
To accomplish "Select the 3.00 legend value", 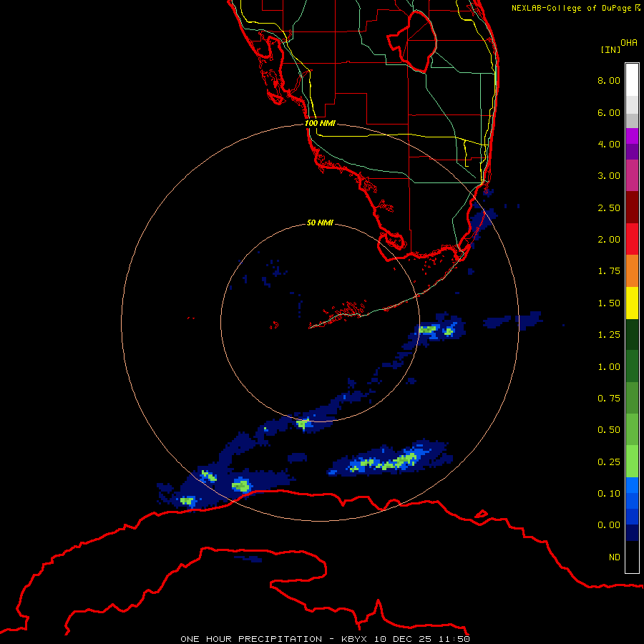I will pyautogui.click(x=609, y=176).
